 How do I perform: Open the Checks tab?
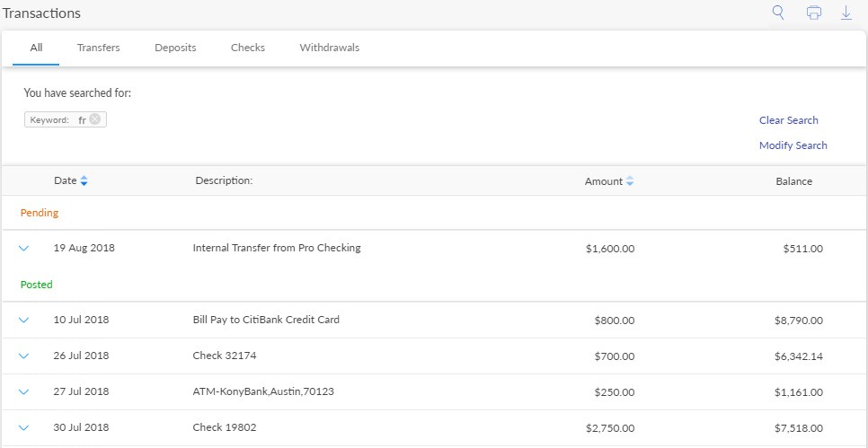[248, 48]
